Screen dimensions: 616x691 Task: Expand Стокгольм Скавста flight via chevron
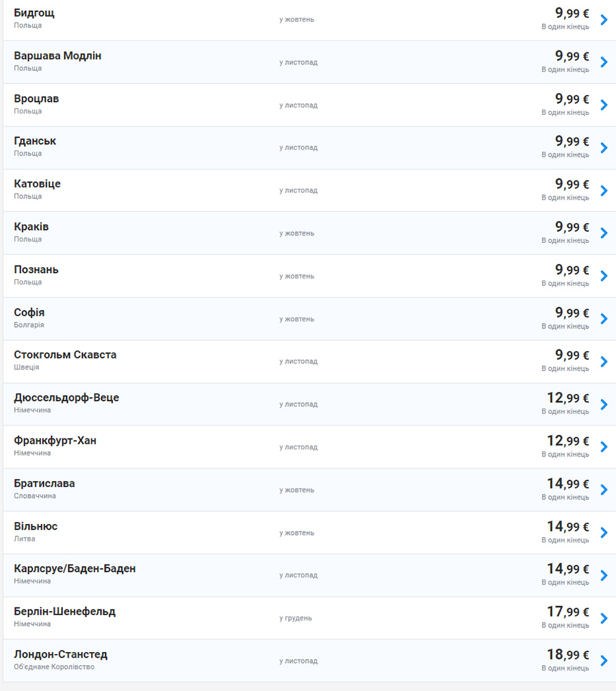[604, 361]
